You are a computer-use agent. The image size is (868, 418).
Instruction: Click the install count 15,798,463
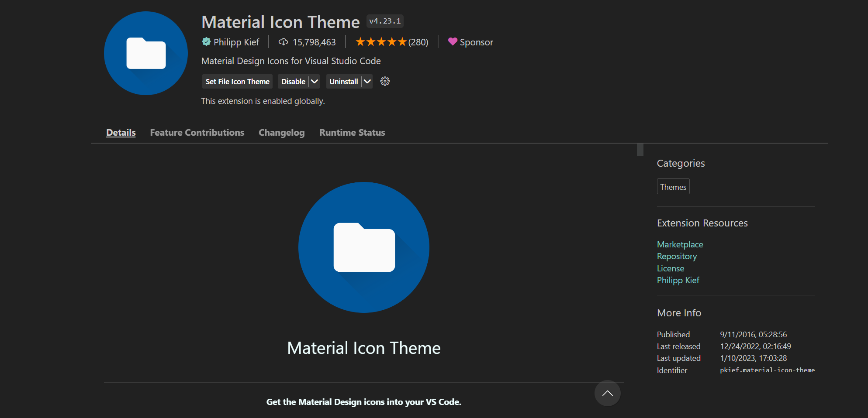click(x=314, y=42)
